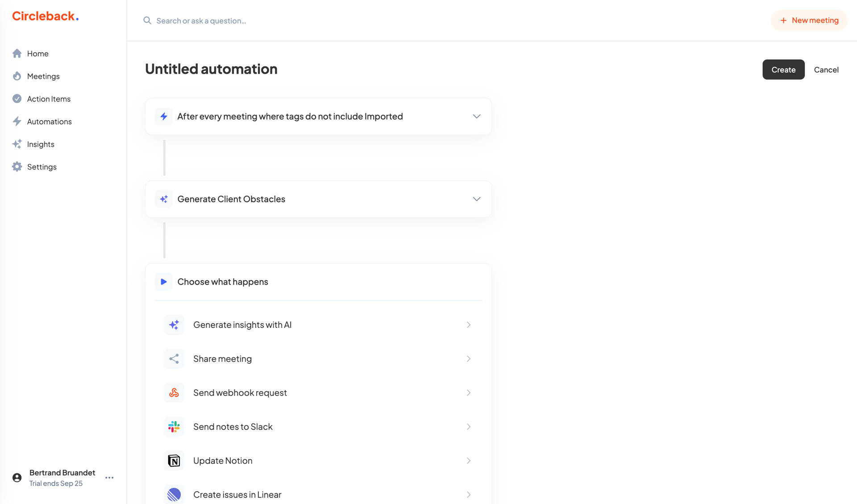Open the three-dot menu near Bertrand Bruandet
857x504 pixels.
pos(109,477)
